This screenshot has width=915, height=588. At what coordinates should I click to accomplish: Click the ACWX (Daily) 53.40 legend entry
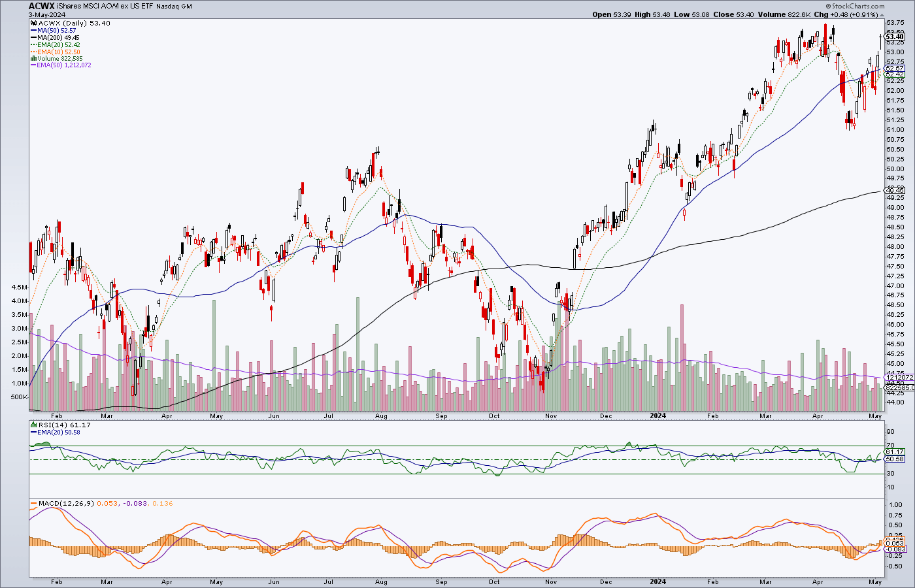[74, 23]
